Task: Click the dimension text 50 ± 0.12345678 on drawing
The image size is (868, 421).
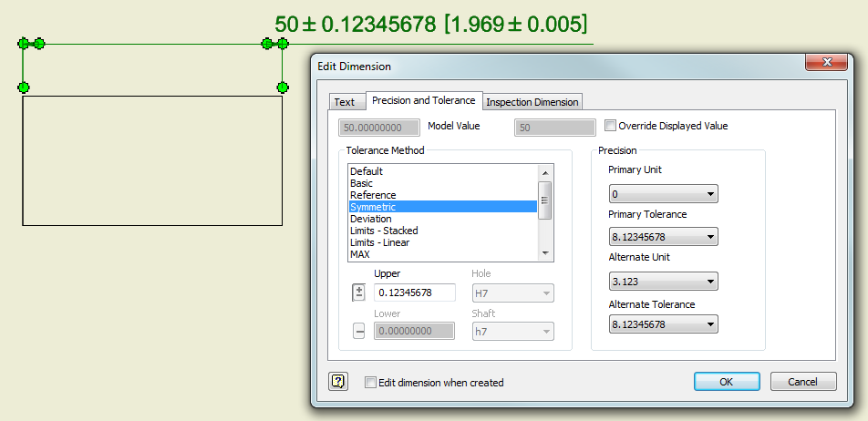Action: pos(356,25)
